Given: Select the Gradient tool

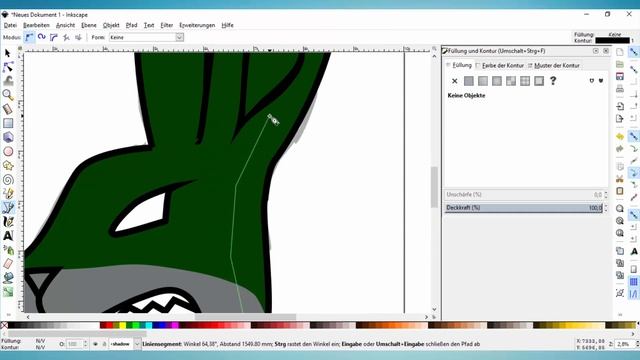Looking at the screenshot, I should point(8,292).
